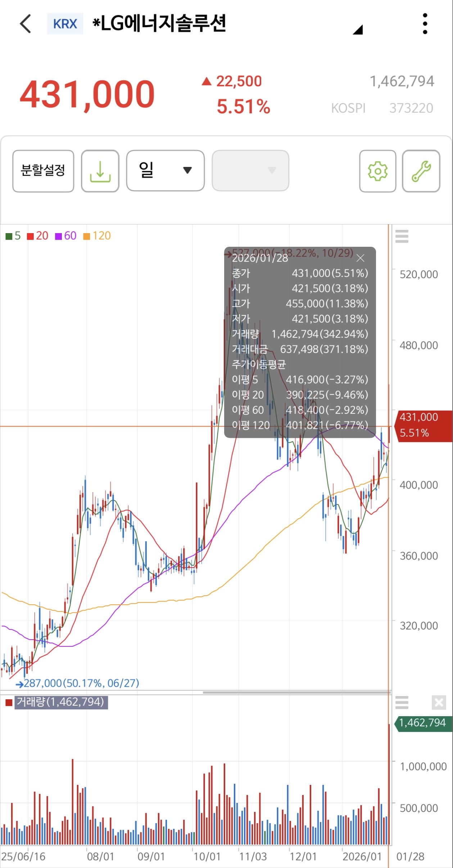Tap the *LG에너지솔루션 stock title

click(x=159, y=23)
